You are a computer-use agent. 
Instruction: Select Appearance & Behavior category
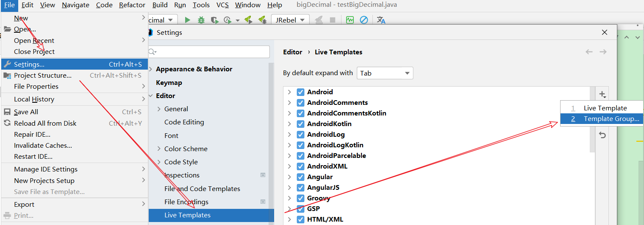click(194, 69)
